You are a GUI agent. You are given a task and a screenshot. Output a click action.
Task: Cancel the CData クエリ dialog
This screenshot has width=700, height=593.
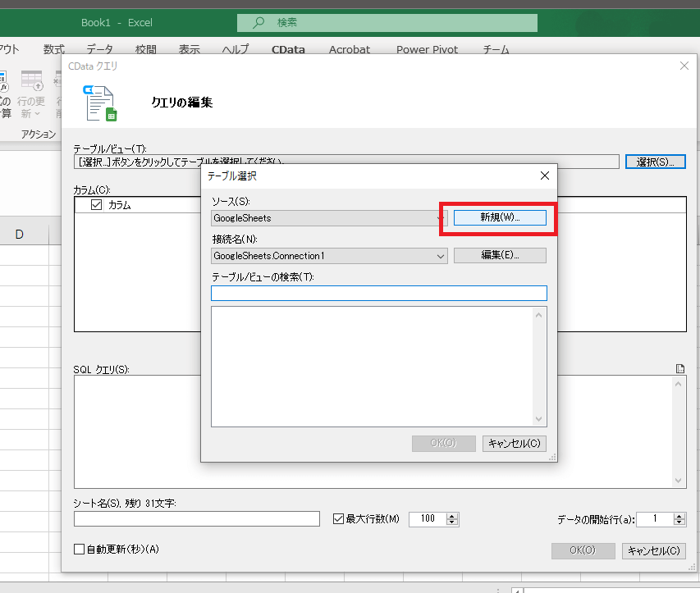tap(653, 551)
